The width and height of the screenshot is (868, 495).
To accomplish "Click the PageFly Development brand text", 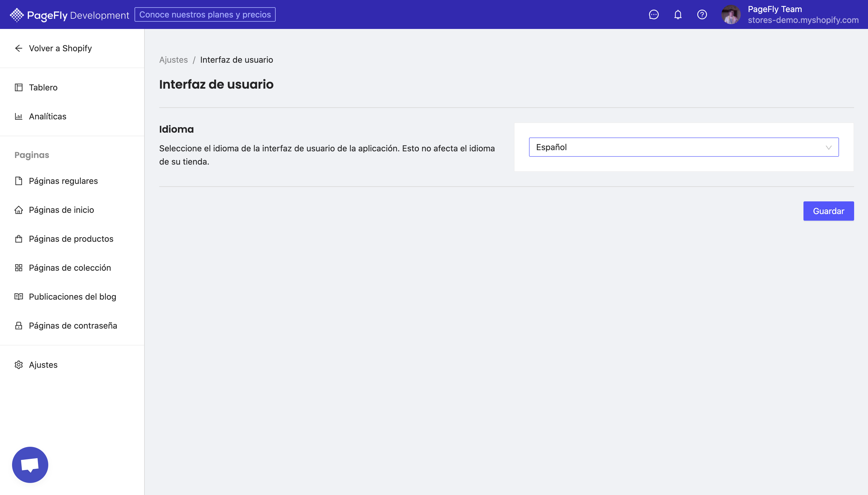I will click(x=78, y=15).
